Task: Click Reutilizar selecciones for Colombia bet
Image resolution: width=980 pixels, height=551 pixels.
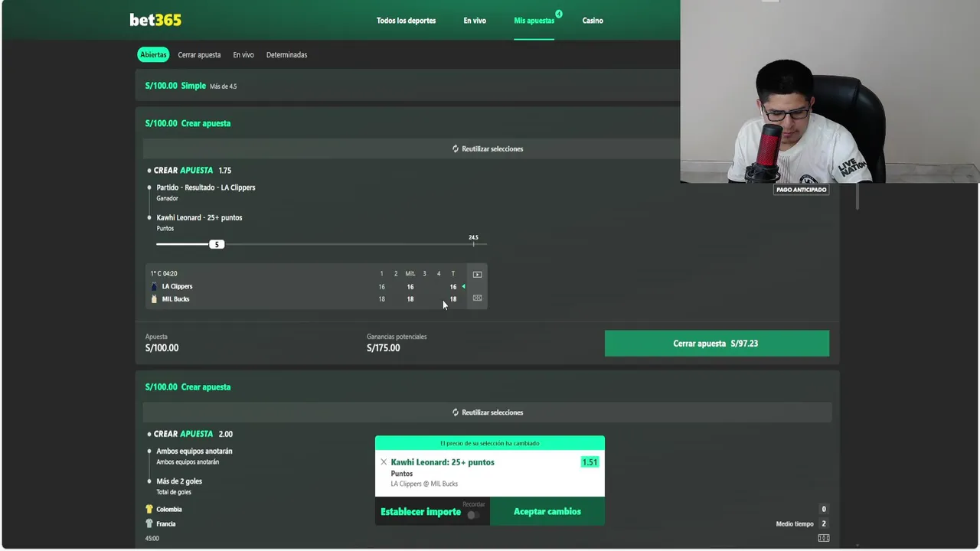Action: [488, 412]
